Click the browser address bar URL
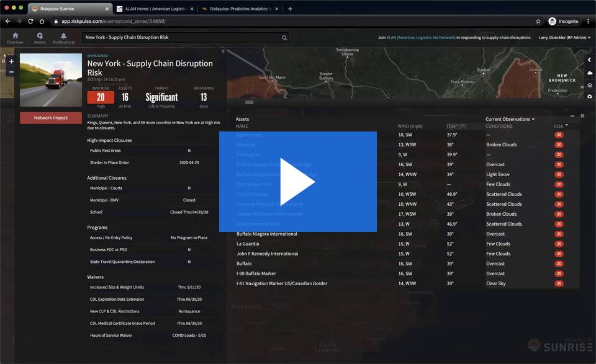The image size is (596, 364). [113, 21]
